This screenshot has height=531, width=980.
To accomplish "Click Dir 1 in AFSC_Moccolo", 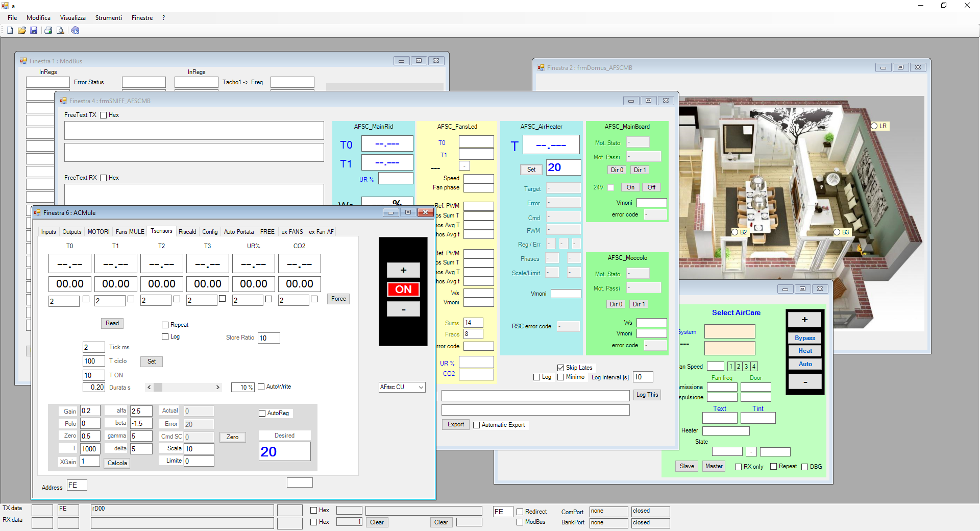I will [x=639, y=305].
